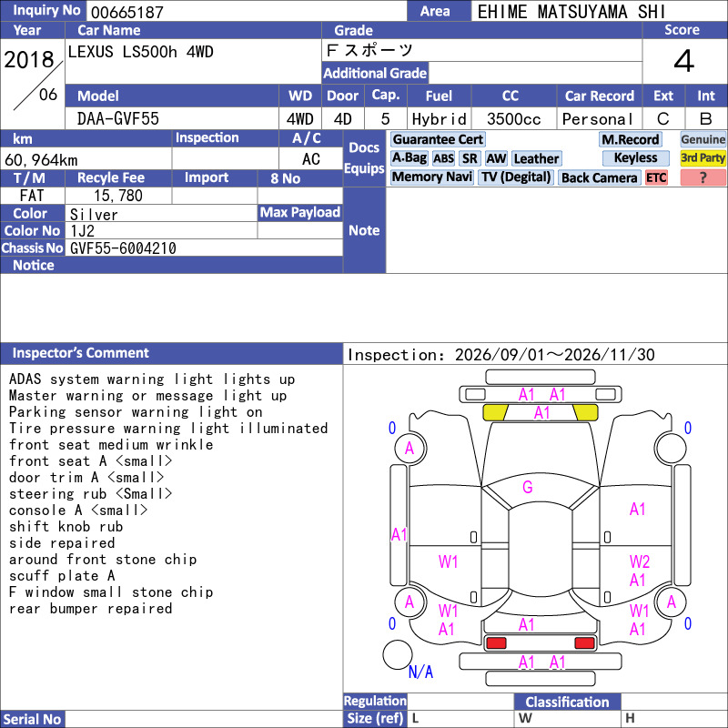Click the A-Bag equipment tag
This screenshot has height=728, width=728.
(x=409, y=158)
